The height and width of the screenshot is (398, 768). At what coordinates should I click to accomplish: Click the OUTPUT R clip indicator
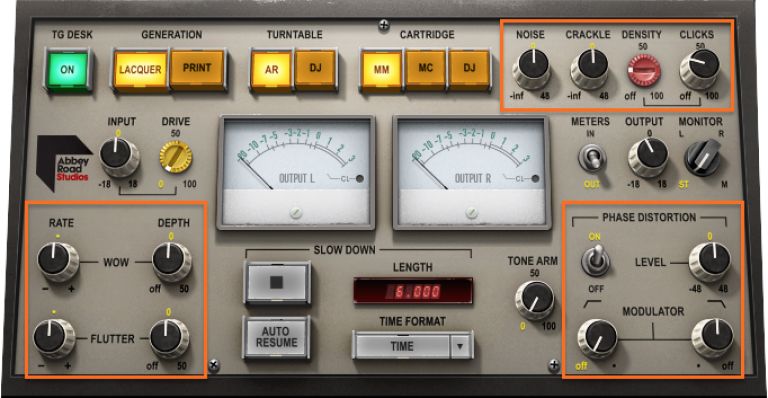point(535,179)
